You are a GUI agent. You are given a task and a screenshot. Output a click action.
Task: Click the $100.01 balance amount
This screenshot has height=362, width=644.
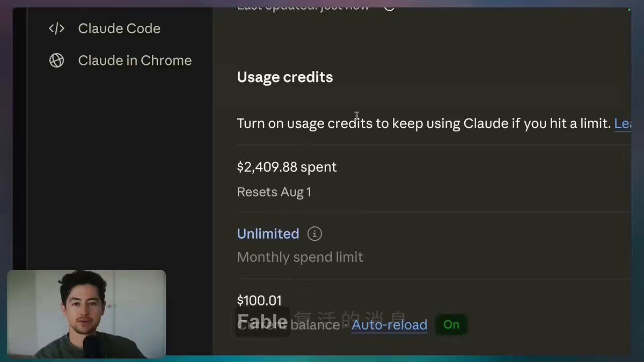click(x=259, y=300)
